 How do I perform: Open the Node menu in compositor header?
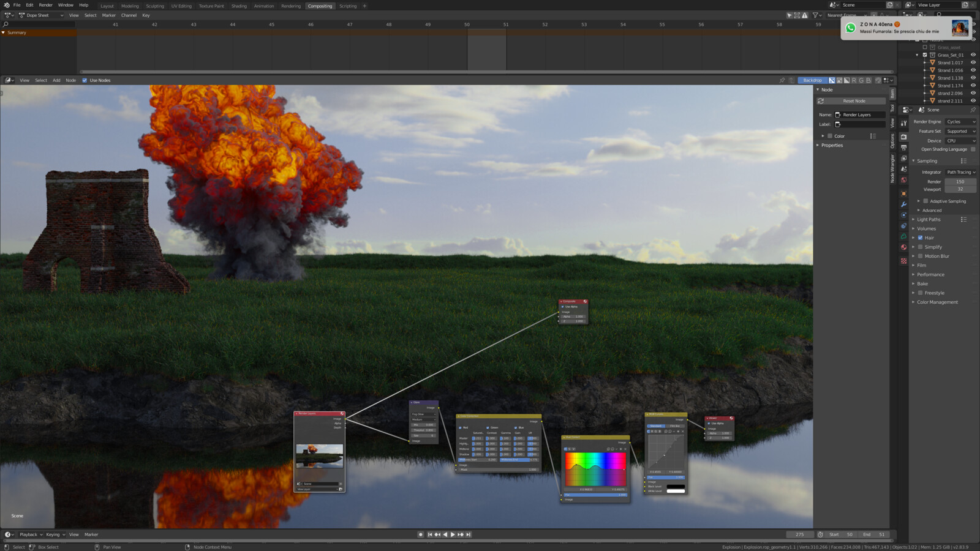coord(70,80)
